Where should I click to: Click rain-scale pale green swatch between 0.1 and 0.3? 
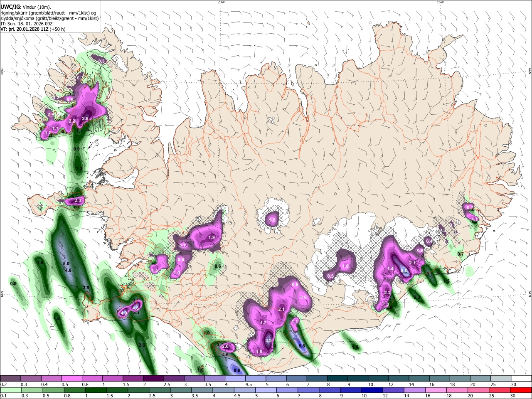[10, 390]
